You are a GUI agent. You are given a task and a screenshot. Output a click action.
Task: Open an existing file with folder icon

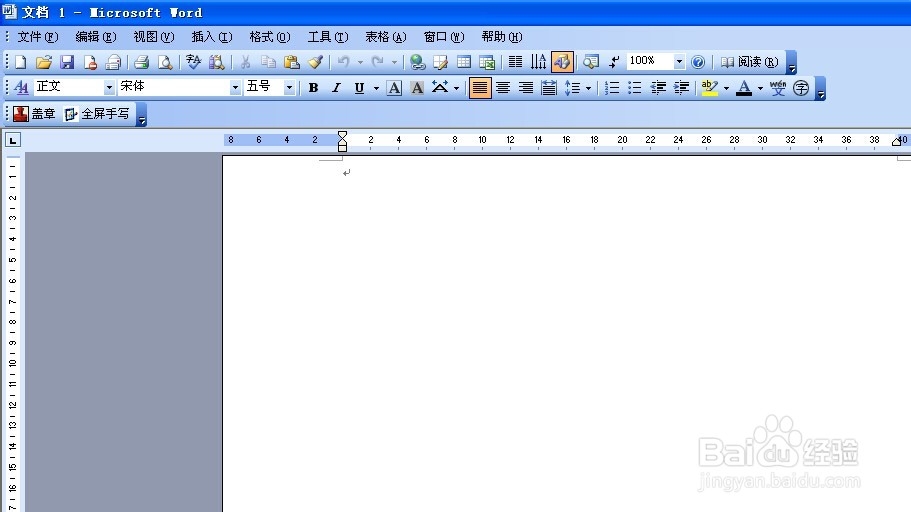click(44, 62)
